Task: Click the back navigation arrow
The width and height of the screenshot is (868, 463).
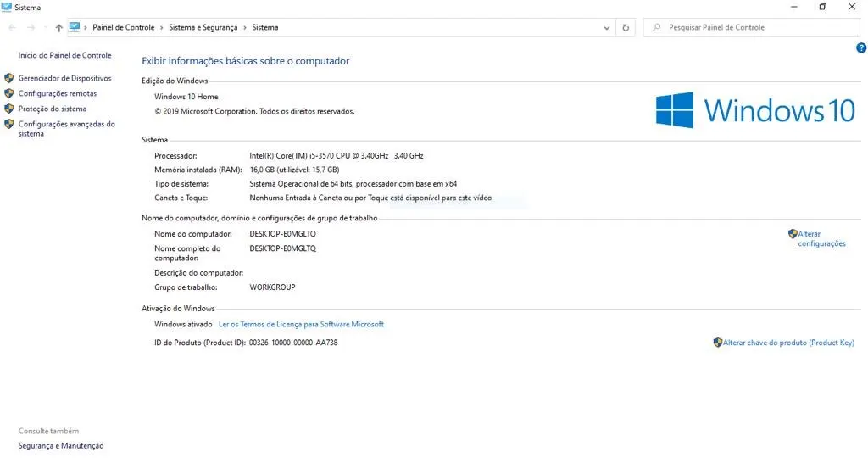Action: coord(12,28)
